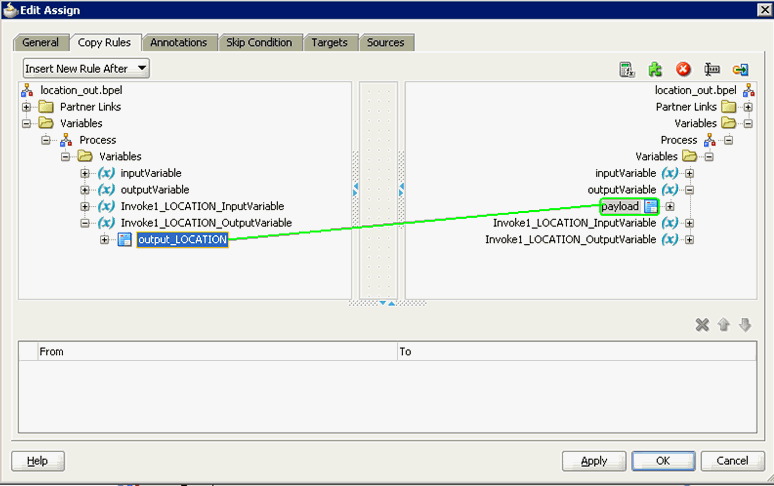Click the expression builder calculator icon

[627, 70]
